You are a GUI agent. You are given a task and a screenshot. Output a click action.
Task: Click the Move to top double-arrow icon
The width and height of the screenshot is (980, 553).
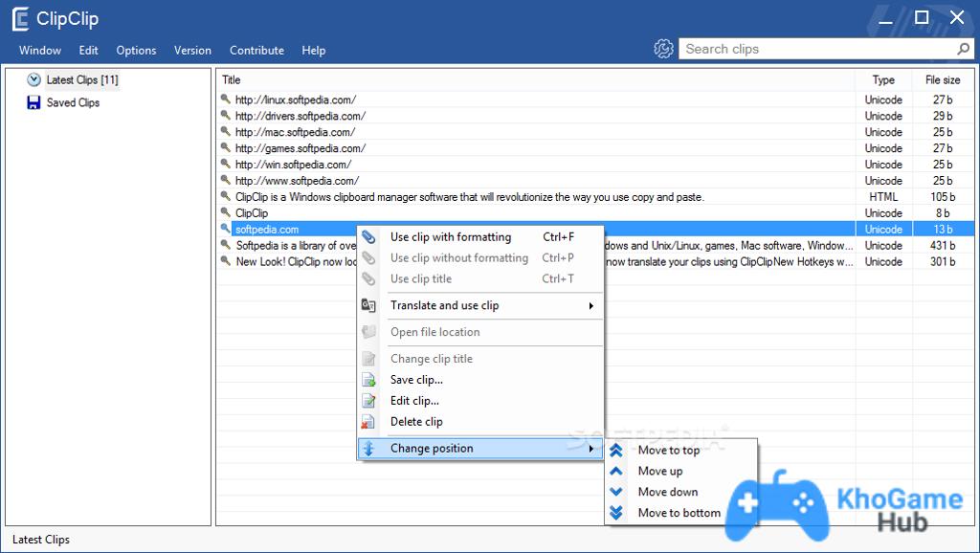tap(616, 451)
